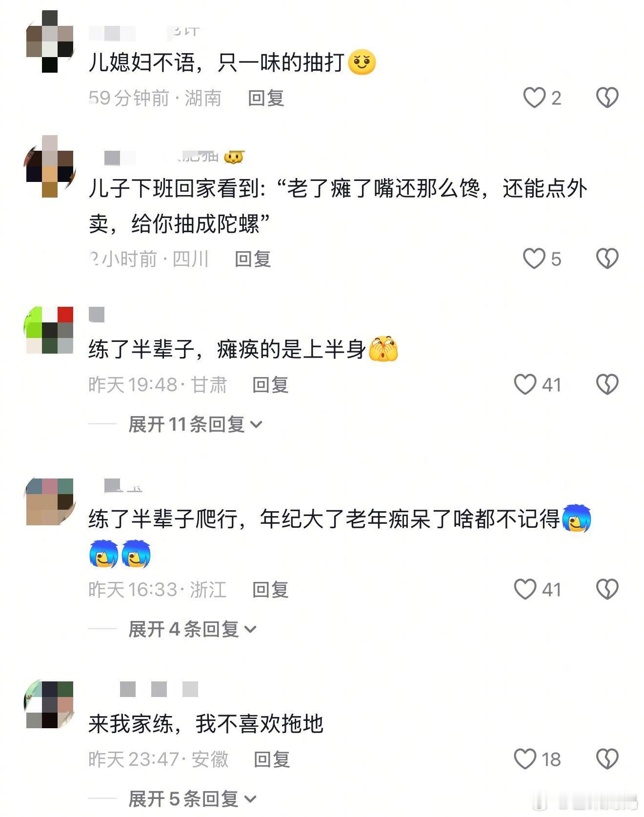Expand 展开4条回复 under the 浙江 comment
The height and width of the screenshot is (817, 644).
coord(192,629)
